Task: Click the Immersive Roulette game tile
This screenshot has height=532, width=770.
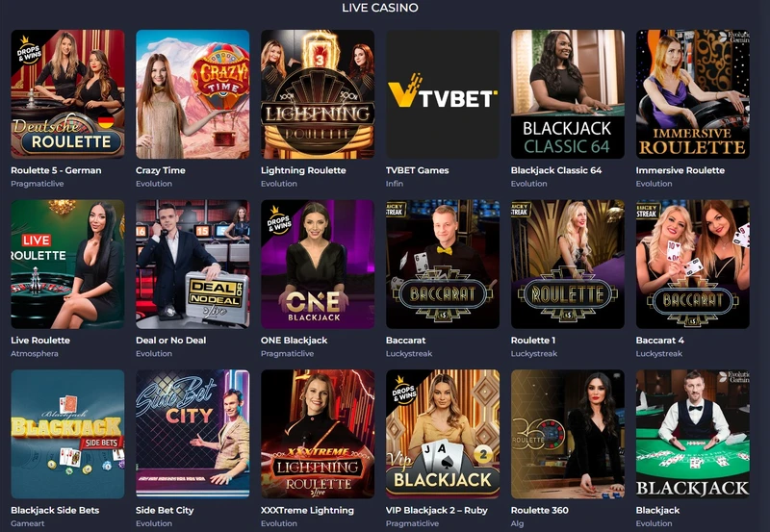Action: coord(693,94)
